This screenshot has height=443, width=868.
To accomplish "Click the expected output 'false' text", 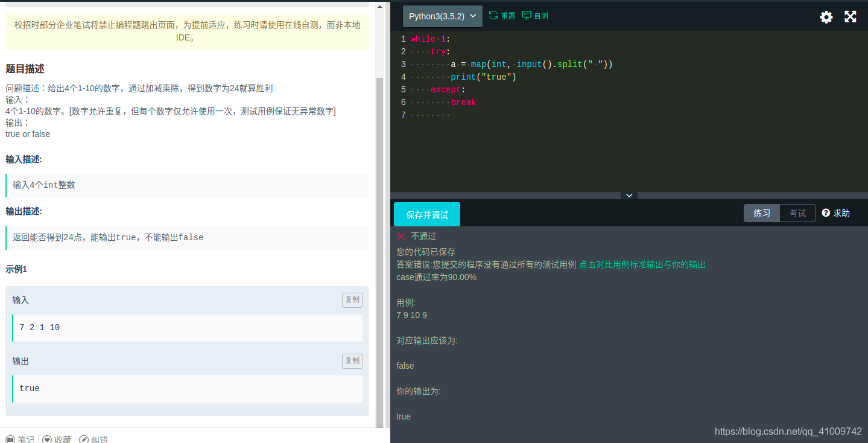I will click(405, 366).
